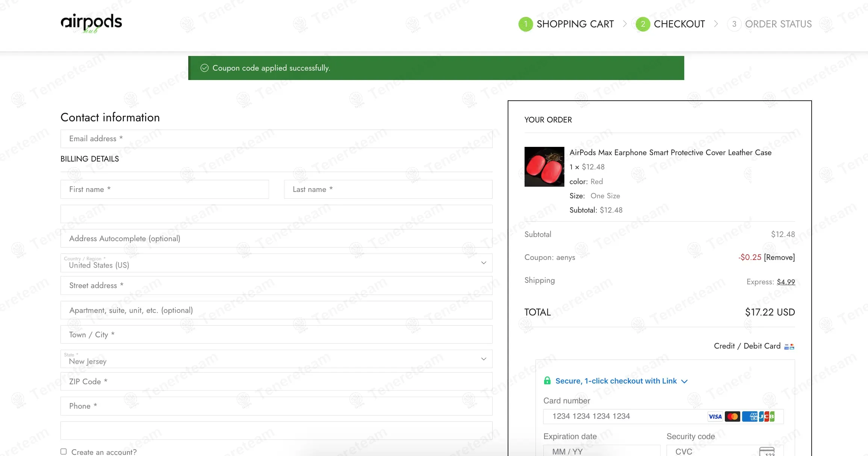Open the Country / Region dropdown
This screenshot has width=868, height=456.
[277, 263]
